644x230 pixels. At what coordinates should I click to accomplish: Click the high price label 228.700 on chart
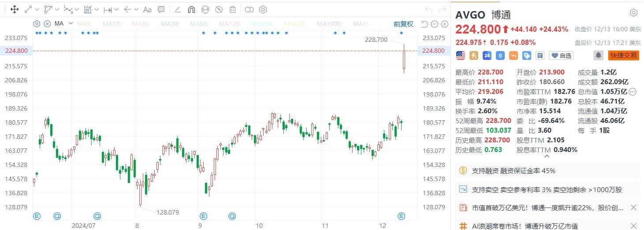(376, 40)
